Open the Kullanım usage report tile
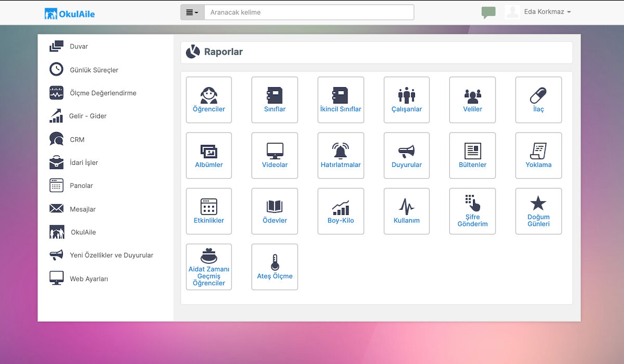The width and height of the screenshot is (624, 364). tap(407, 211)
